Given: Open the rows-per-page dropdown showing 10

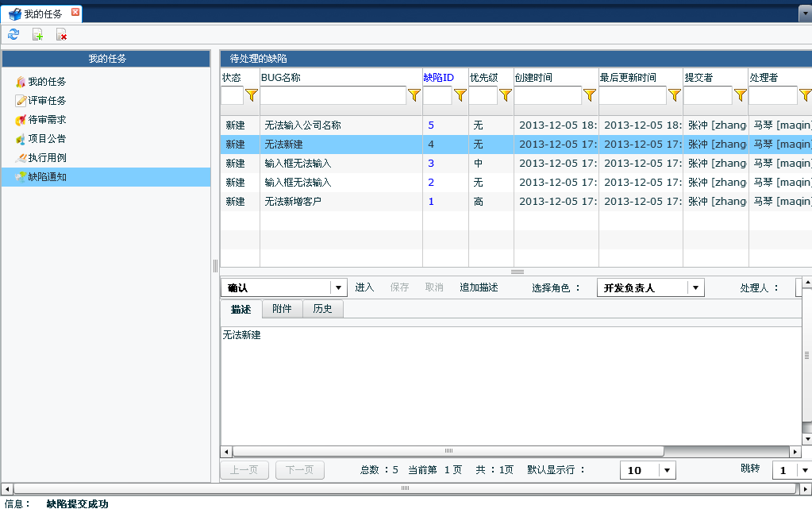Looking at the screenshot, I should 667,470.
